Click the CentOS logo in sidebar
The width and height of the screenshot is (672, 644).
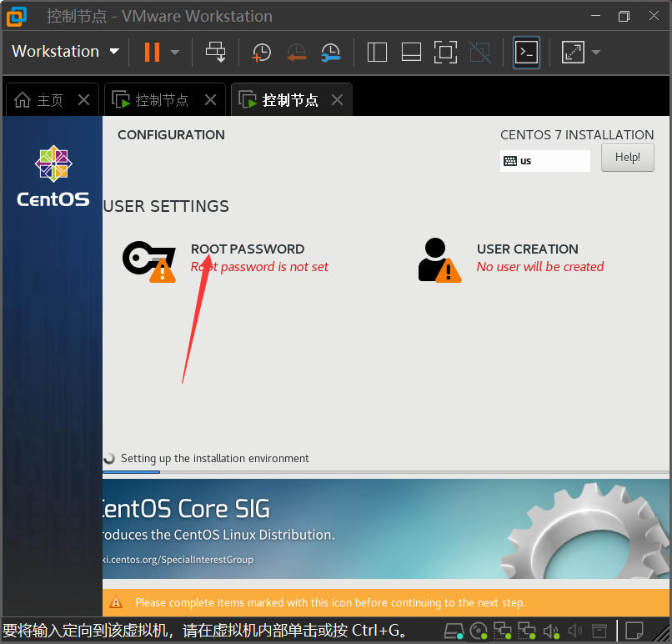pos(53,176)
